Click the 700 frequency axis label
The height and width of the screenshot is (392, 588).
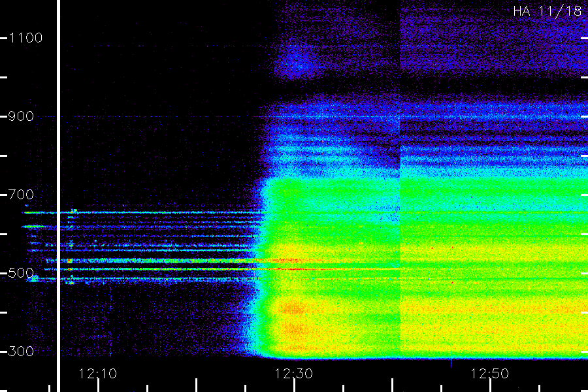point(21,195)
